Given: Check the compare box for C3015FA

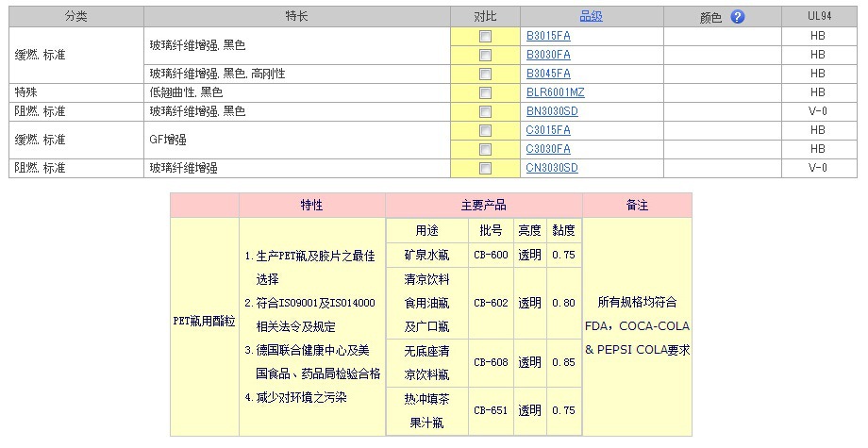Looking at the screenshot, I should point(485,130).
